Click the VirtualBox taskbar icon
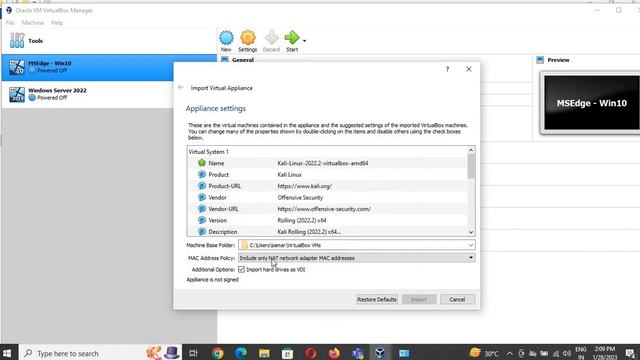This screenshot has width=640, height=360. pyautogui.click(x=380, y=353)
